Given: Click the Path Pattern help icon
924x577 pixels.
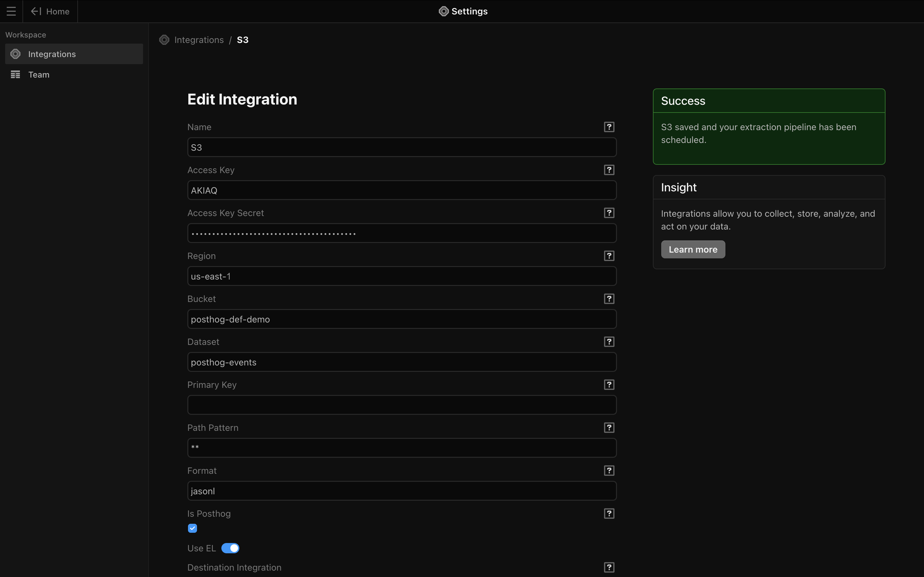Looking at the screenshot, I should click(609, 428).
